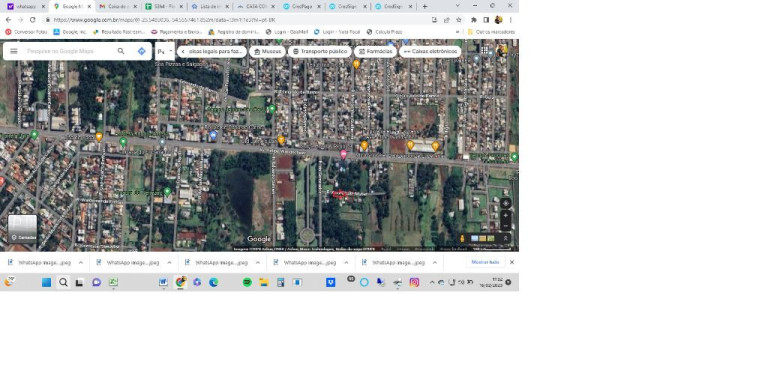The image size is (768, 388).
Task: Close the downloads bar
Action: click(x=512, y=262)
